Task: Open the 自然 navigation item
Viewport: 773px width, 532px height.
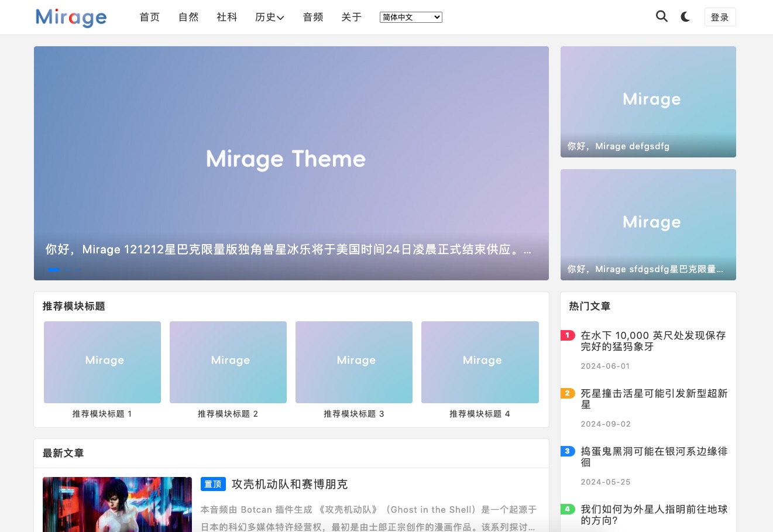Action: click(x=188, y=18)
